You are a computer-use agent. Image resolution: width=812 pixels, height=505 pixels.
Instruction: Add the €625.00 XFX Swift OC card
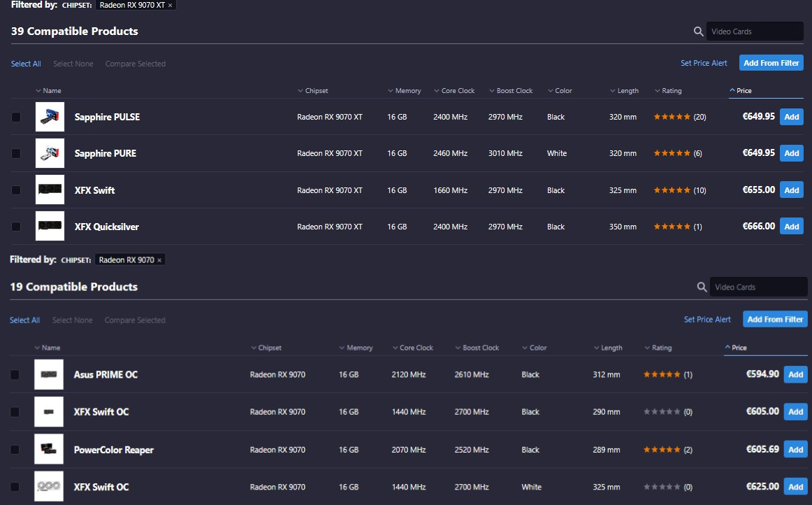coord(795,487)
